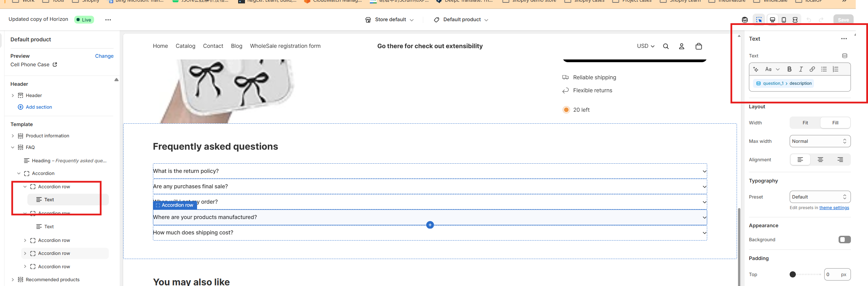
Task: Toggle the Background appearance switch
Action: (844, 240)
